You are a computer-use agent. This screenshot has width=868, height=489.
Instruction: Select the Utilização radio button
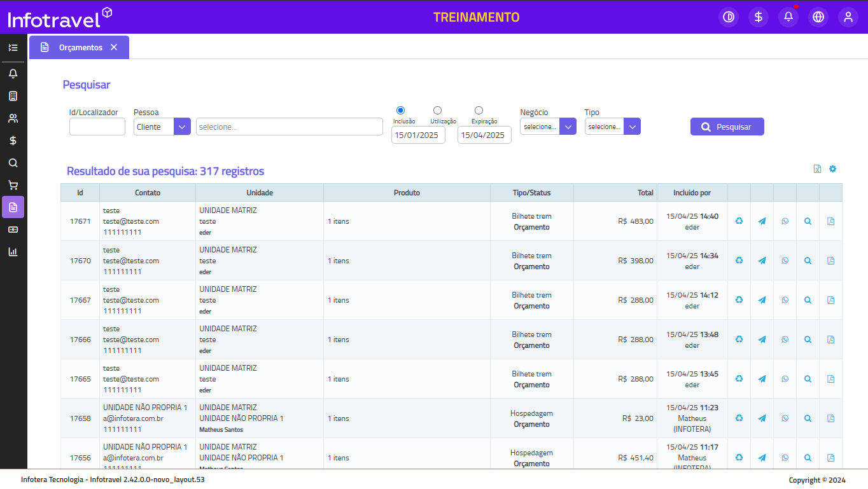click(437, 111)
